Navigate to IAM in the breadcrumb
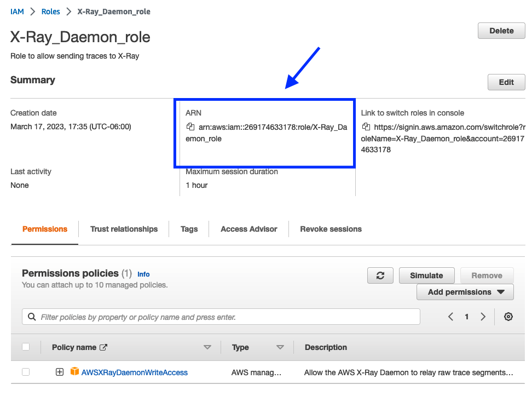 click(x=17, y=12)
